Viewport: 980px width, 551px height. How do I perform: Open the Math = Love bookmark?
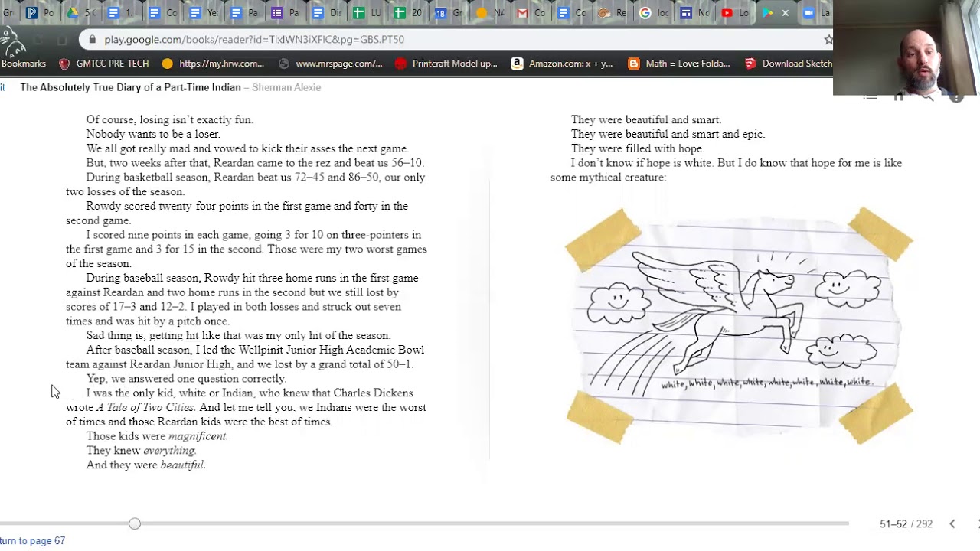(x=679, y=64)
